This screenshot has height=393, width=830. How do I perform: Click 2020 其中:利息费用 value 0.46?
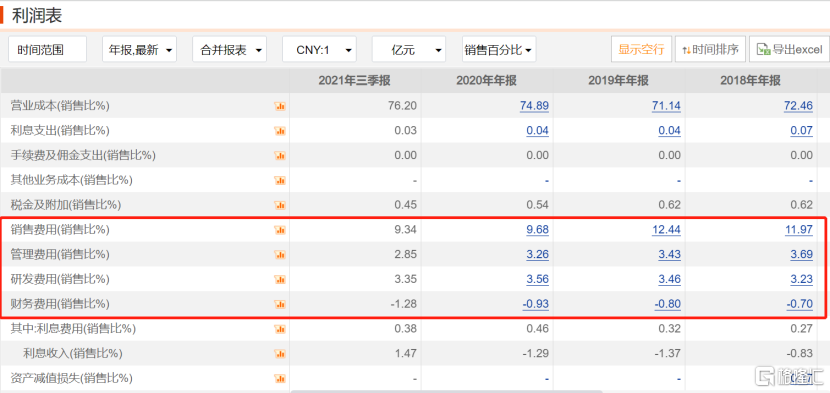pos(537,329)
